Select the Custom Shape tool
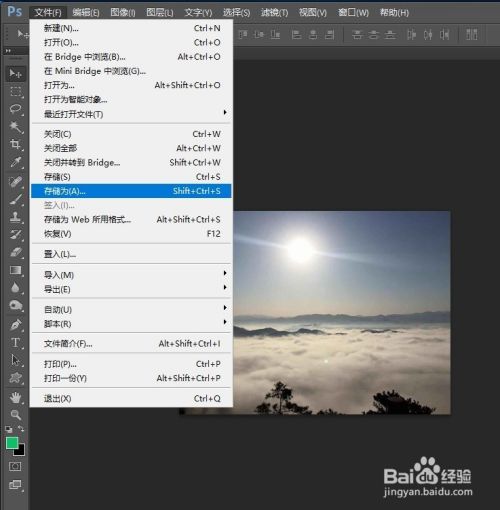Screen dimensions: 500x510 click(x=15, y=378)
